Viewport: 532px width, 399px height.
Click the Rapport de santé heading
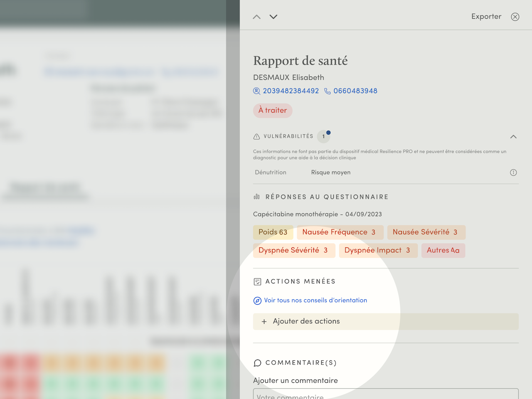pyautogui.click(x=300, y=61)
